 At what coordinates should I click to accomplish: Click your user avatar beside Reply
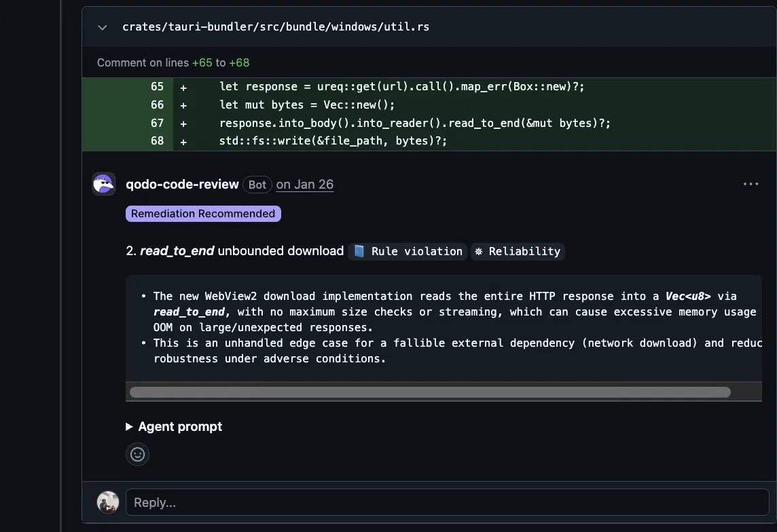coord(108,502)
